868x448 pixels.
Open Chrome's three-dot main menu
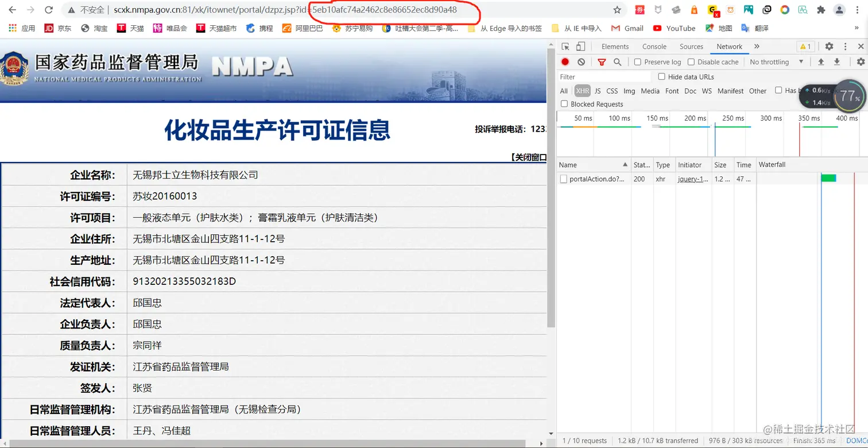[858, 10]
